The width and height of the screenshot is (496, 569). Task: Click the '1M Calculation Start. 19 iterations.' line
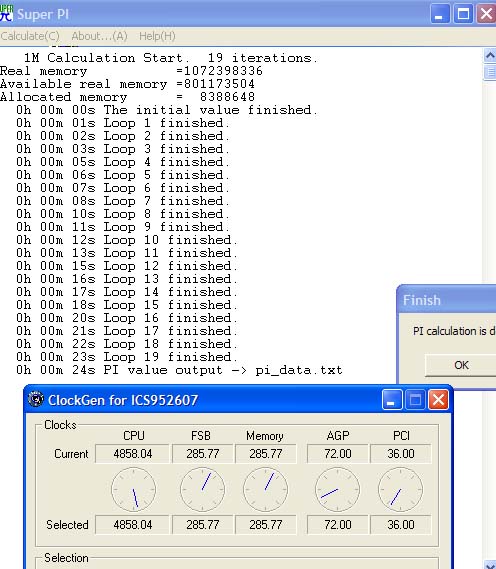171,58
